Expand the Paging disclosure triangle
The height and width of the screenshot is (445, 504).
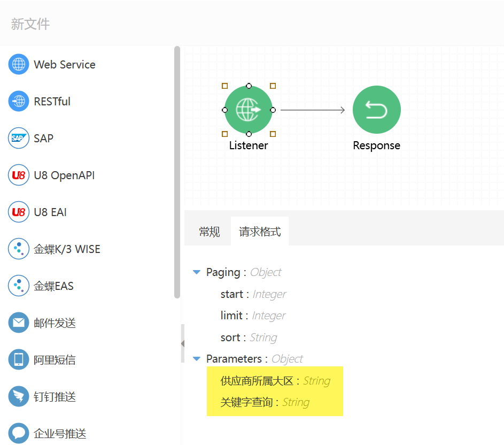point(197,272)
